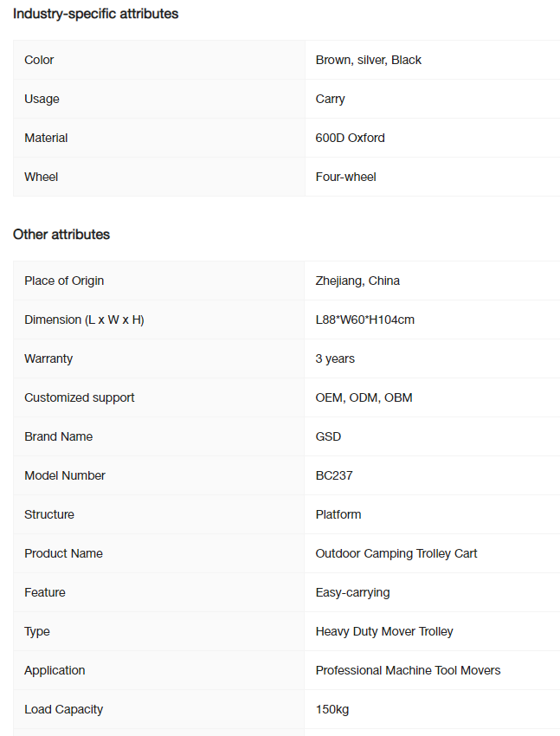Click the BC237 model number
Viewport: 560px width, 736px height.
(x=334, y=475)
